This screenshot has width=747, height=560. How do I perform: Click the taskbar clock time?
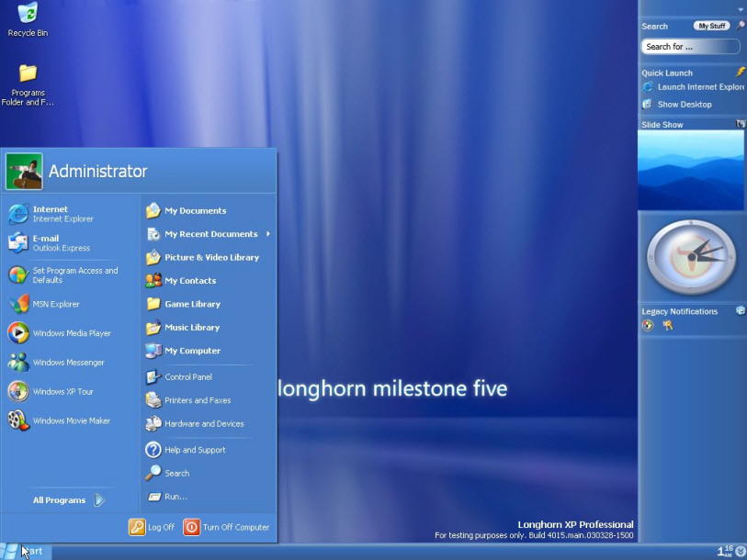tap(725, 552)
